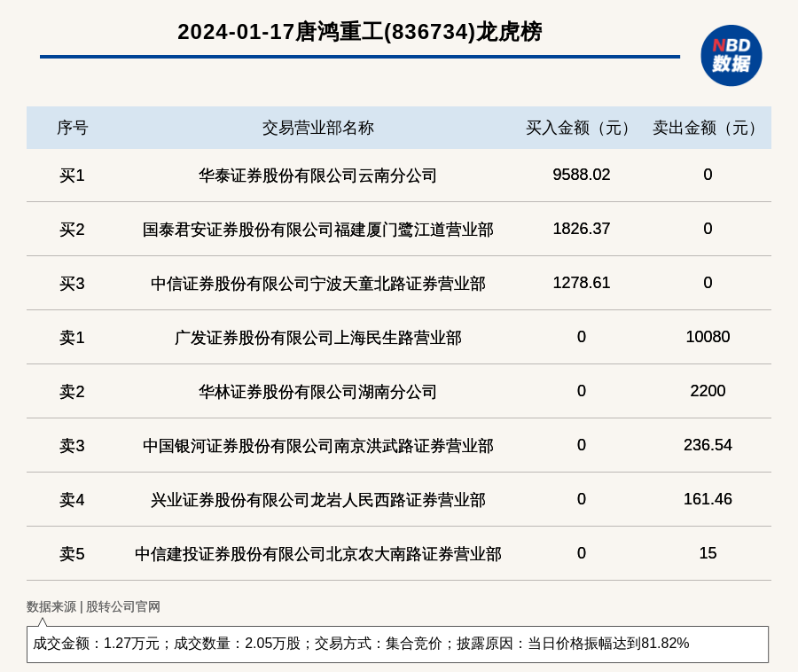
Task: Click sell amount 15
Action: [x=708, y=552]
